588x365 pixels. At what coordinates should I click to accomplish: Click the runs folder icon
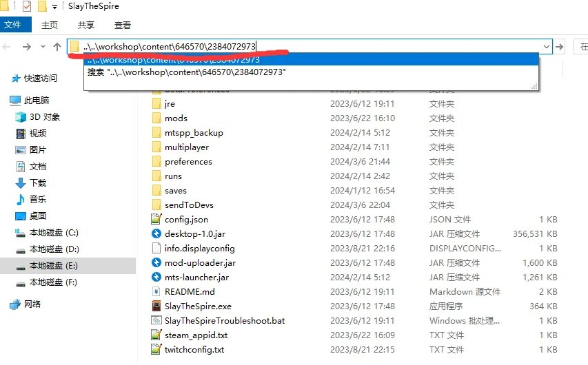(156, 176)
